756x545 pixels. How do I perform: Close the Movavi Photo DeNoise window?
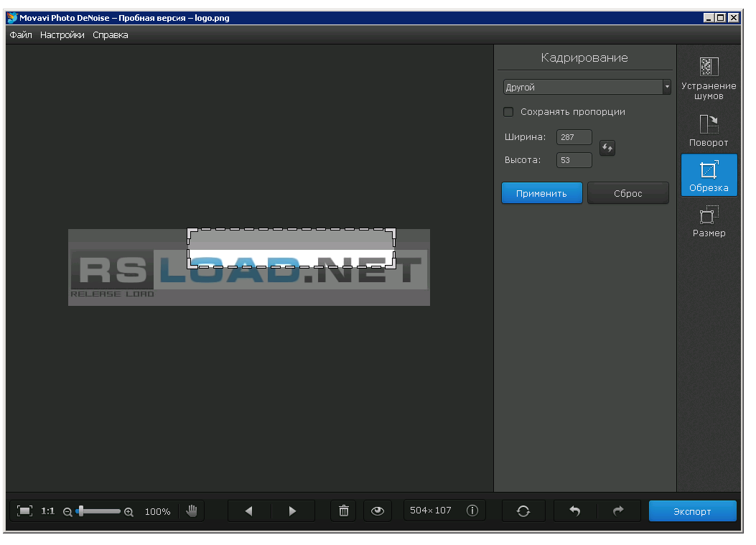coord(733,18)
